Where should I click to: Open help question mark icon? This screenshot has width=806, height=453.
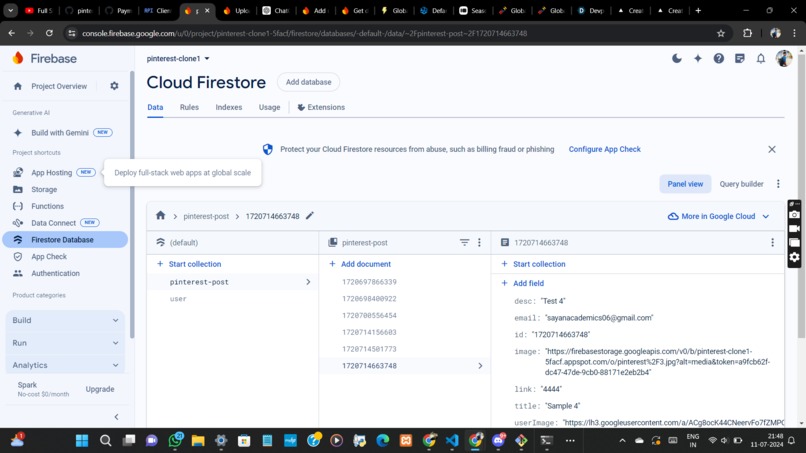tap(719, 59)
